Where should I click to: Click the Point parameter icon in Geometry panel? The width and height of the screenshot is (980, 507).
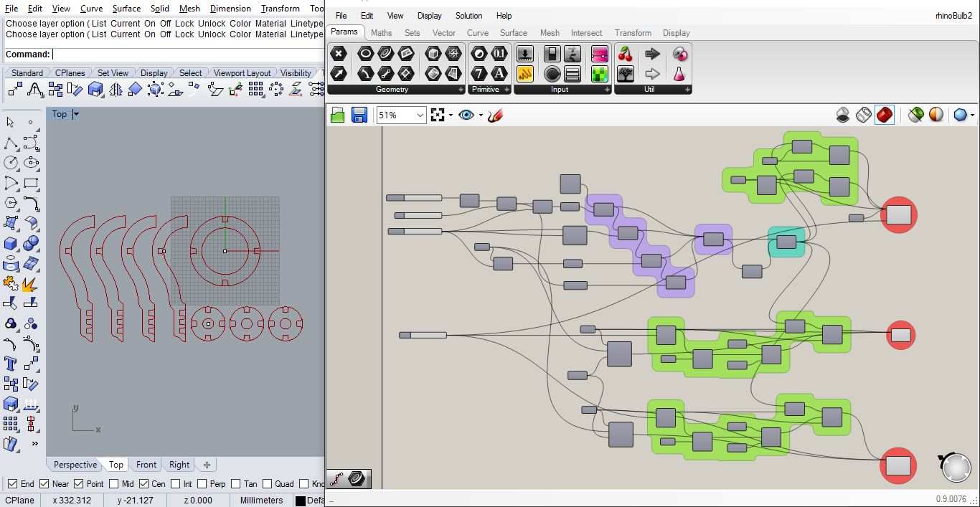point(339,54)
